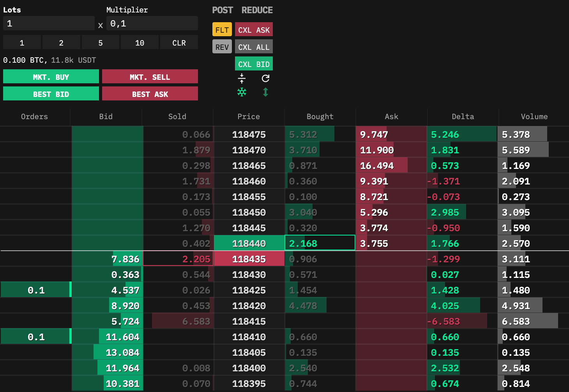Click the refresh arrow icon
569x392 pixels.
[x=265, y=78]
